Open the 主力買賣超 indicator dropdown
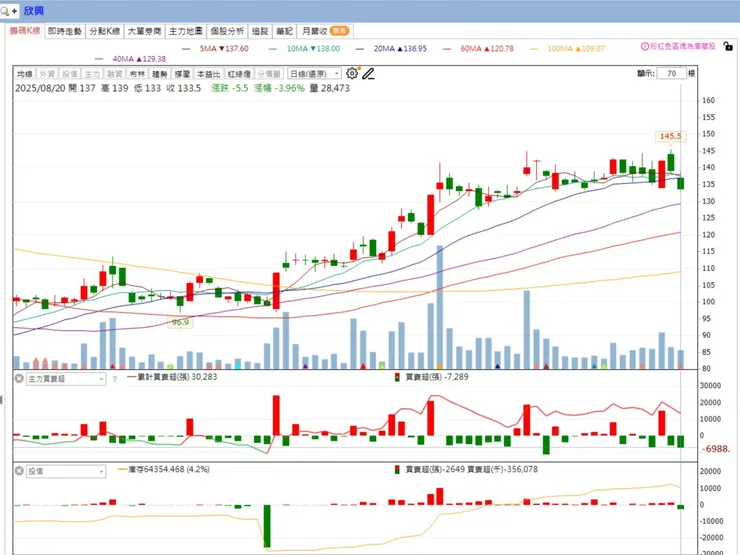Screen dimensions: 740x555 [66, 379]
